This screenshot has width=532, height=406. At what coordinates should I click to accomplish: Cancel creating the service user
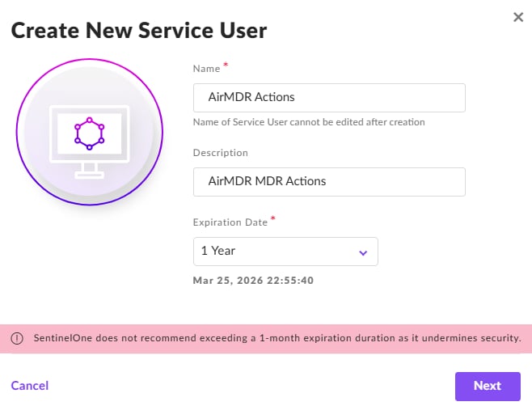(x=30, y=386)
